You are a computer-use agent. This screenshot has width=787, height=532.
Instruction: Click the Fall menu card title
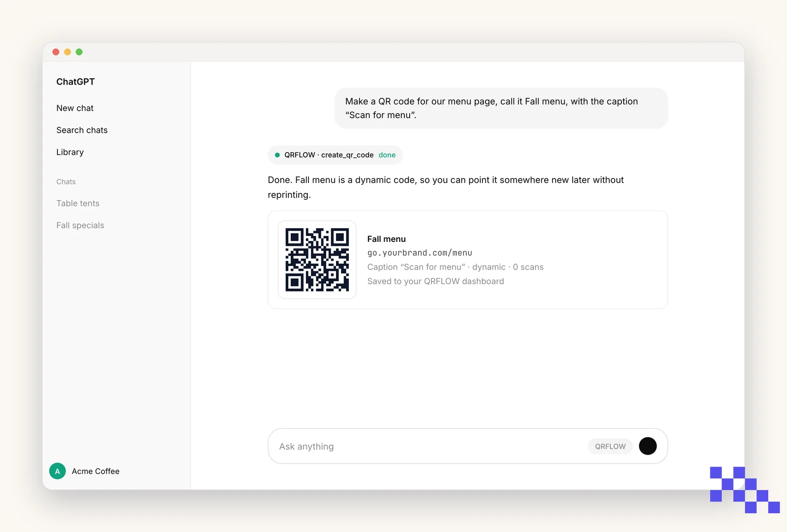(387, 239)
